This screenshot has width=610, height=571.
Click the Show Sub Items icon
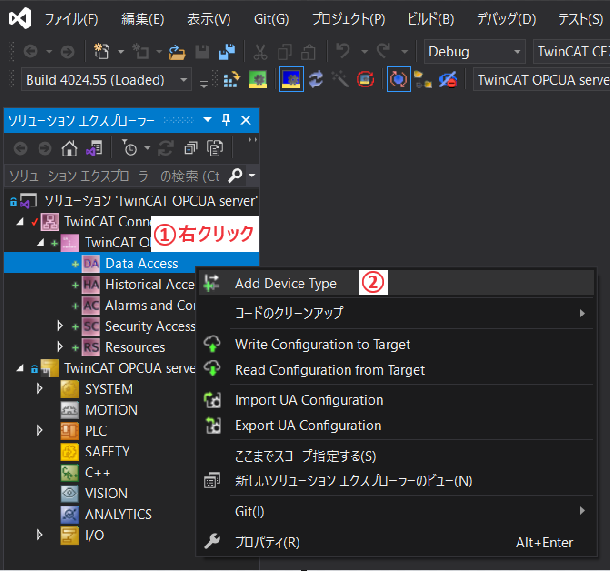(422, 79)
